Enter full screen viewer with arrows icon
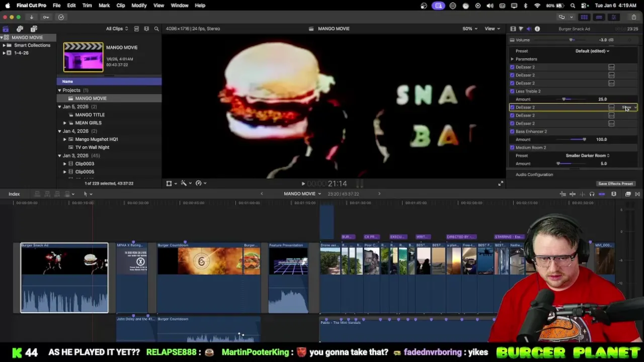Viewport: 644px width, 362px height. coord(500,184)
